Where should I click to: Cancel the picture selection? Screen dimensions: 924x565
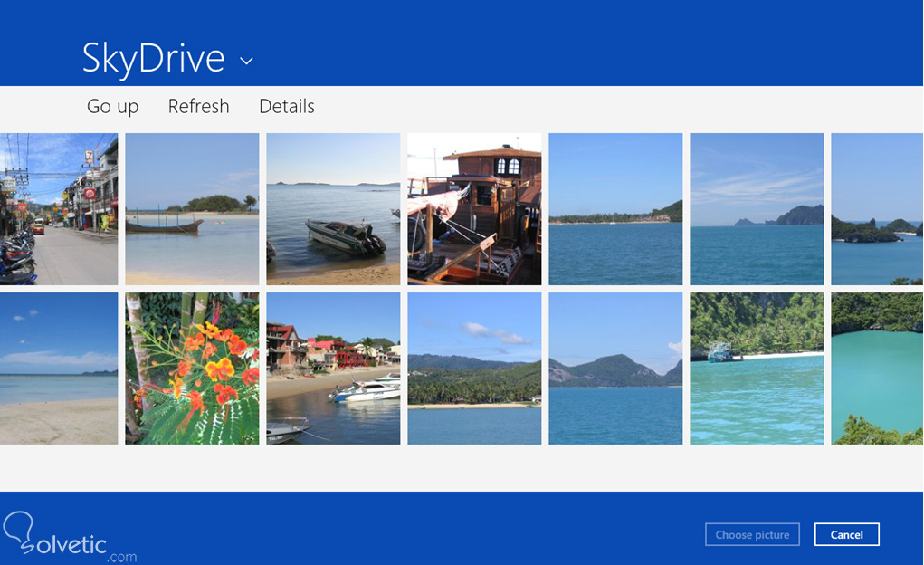(847, 534)
